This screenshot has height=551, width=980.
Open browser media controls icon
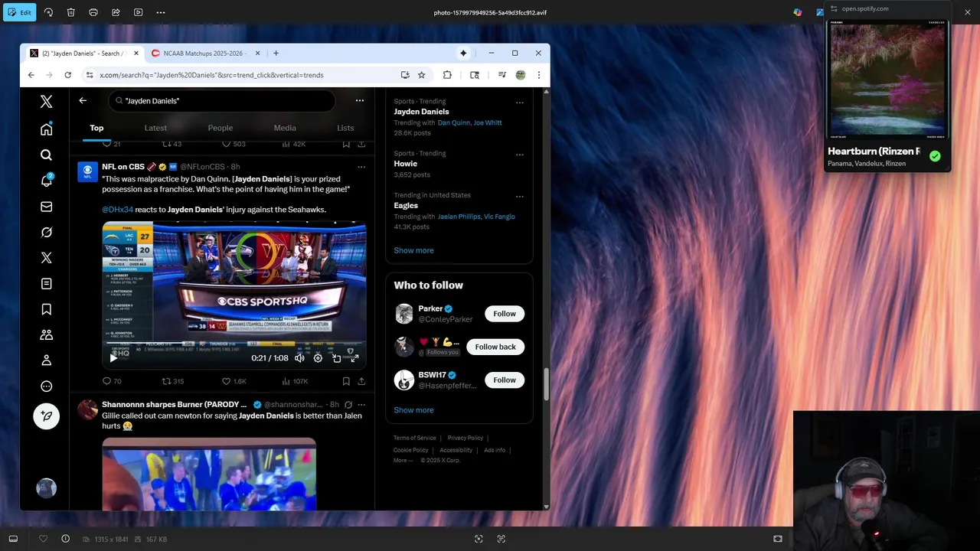pyautogui.click(x=501, y=75)
